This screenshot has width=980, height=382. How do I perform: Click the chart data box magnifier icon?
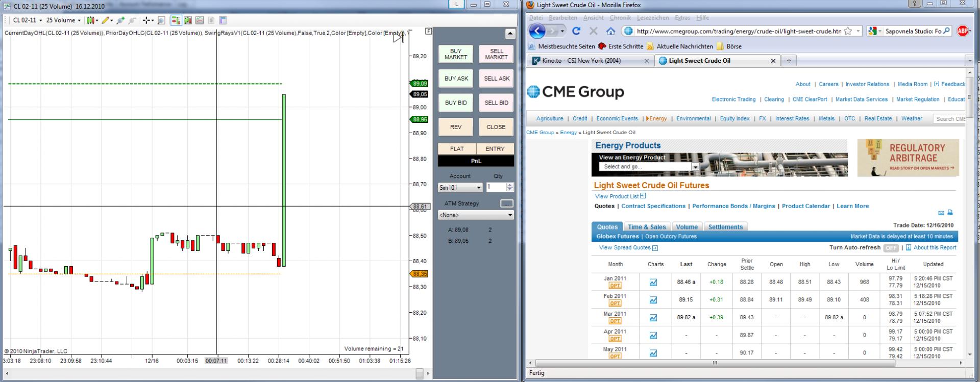161,20
